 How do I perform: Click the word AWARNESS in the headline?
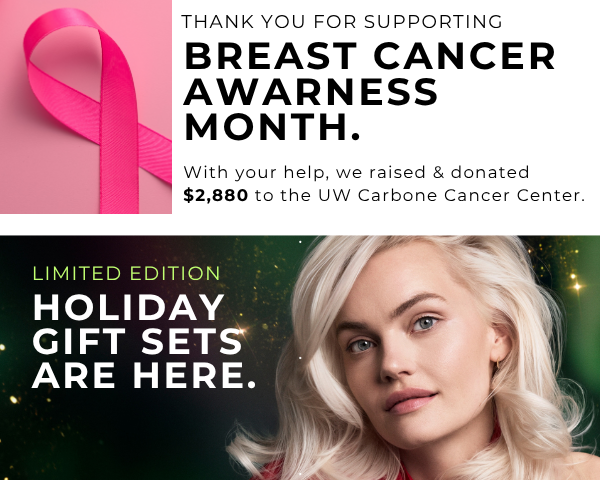[311, 91]
